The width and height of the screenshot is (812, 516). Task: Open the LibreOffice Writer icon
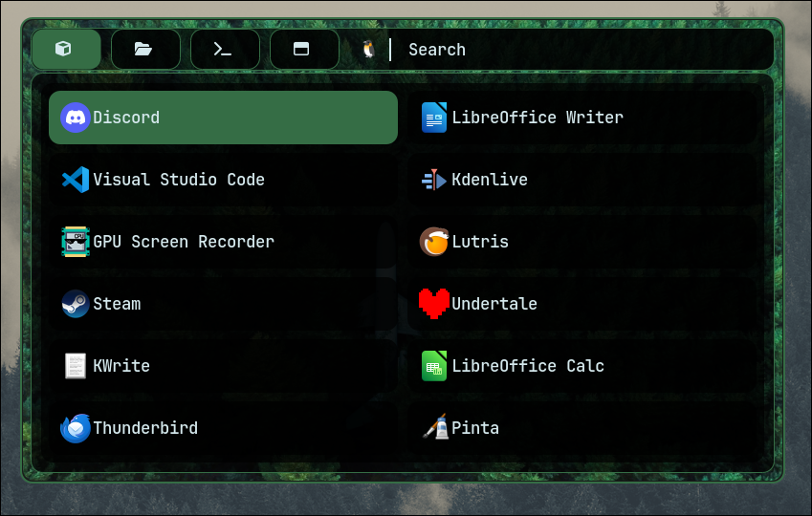pos(434,118)
